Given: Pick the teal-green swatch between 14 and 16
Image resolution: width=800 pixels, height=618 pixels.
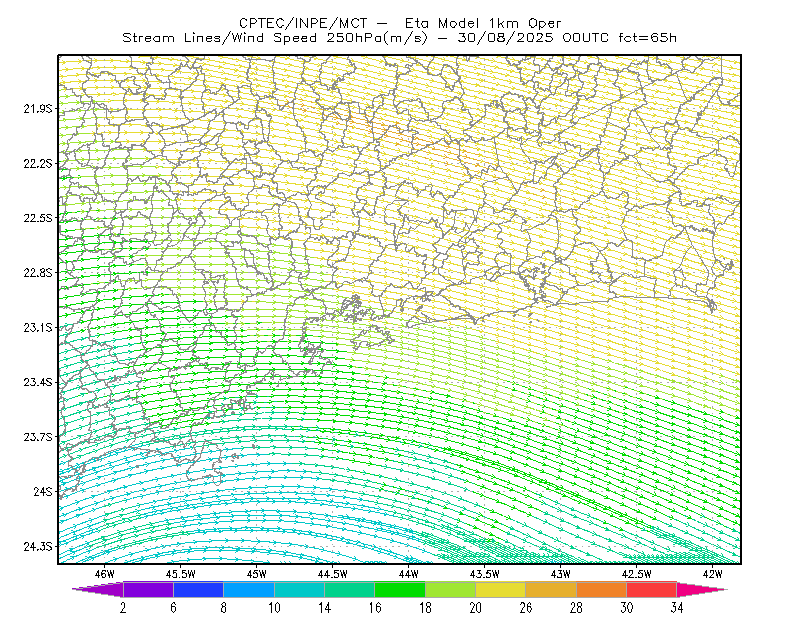Looking at the screenshot, I should pos(349,589).
